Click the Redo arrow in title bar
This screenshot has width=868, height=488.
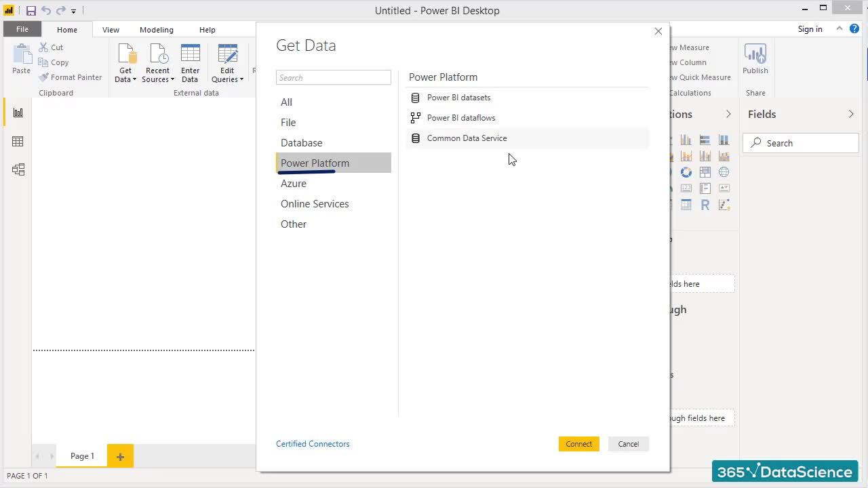tap(60, 11)
